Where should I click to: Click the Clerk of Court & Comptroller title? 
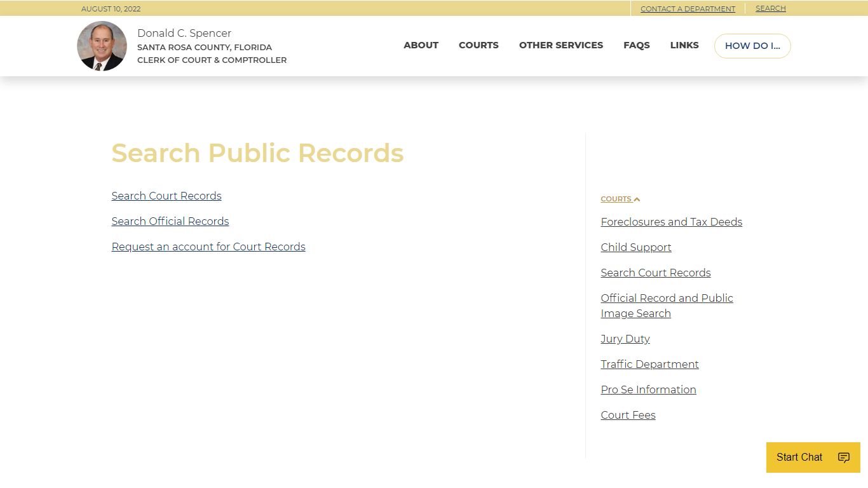coord(212,60)
